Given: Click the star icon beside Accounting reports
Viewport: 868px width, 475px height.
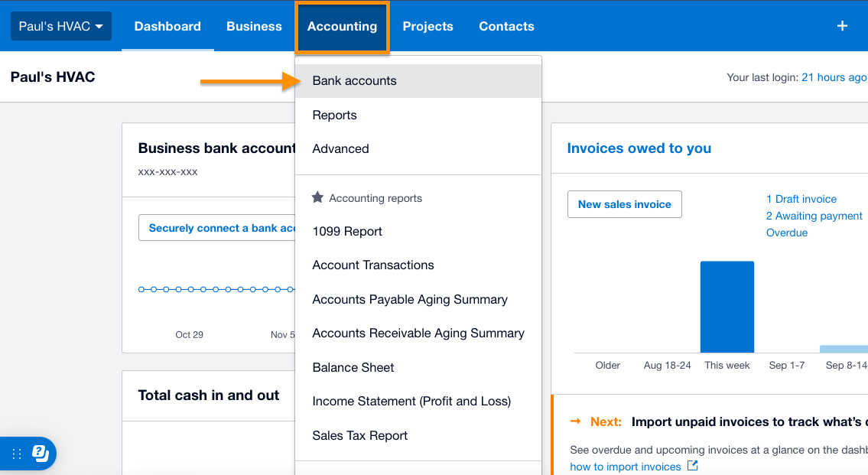Looking at the screenshot, I should point(317,197).
